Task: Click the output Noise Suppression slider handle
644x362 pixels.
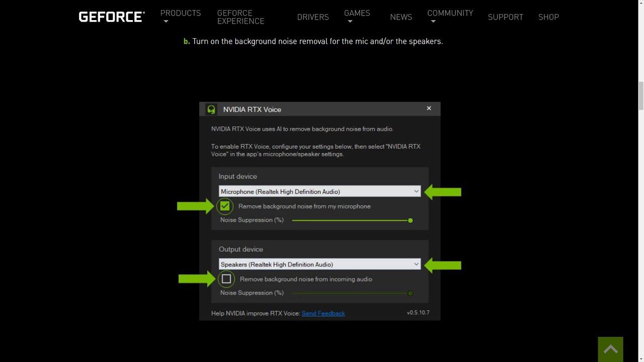Action: [411, 293]
